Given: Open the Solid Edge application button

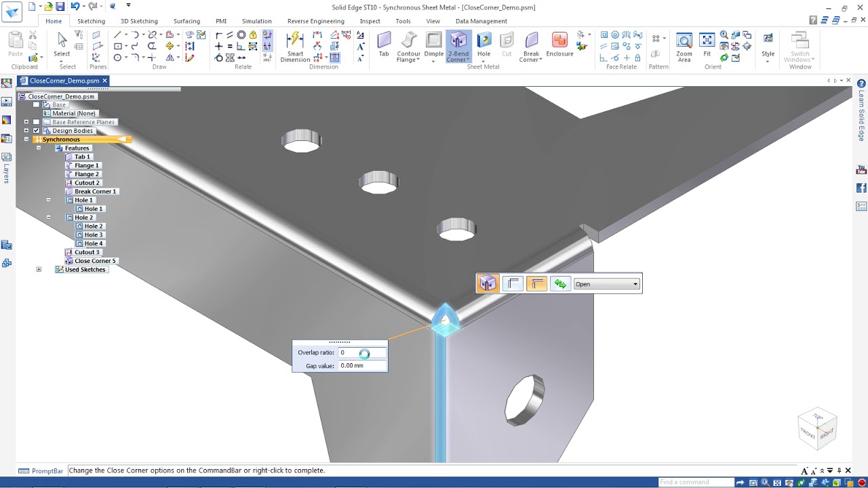Looking at the screenshot, I should click(x=12, y=12).
